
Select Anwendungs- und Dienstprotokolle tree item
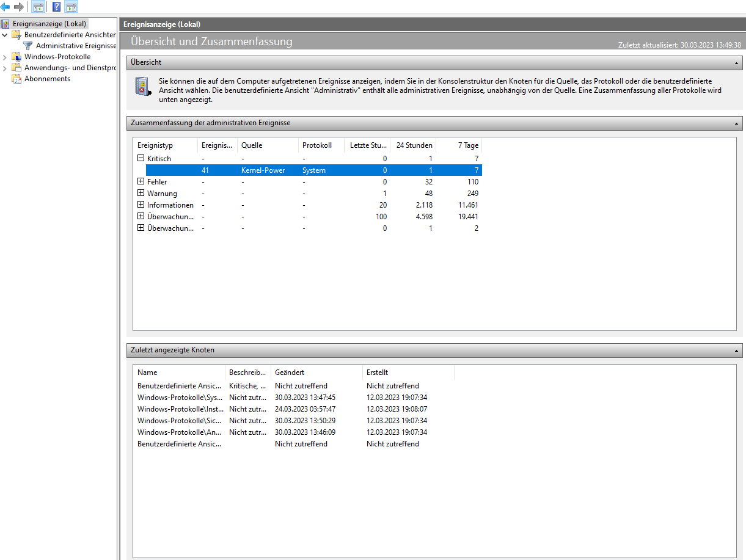[x=70, y=68]
